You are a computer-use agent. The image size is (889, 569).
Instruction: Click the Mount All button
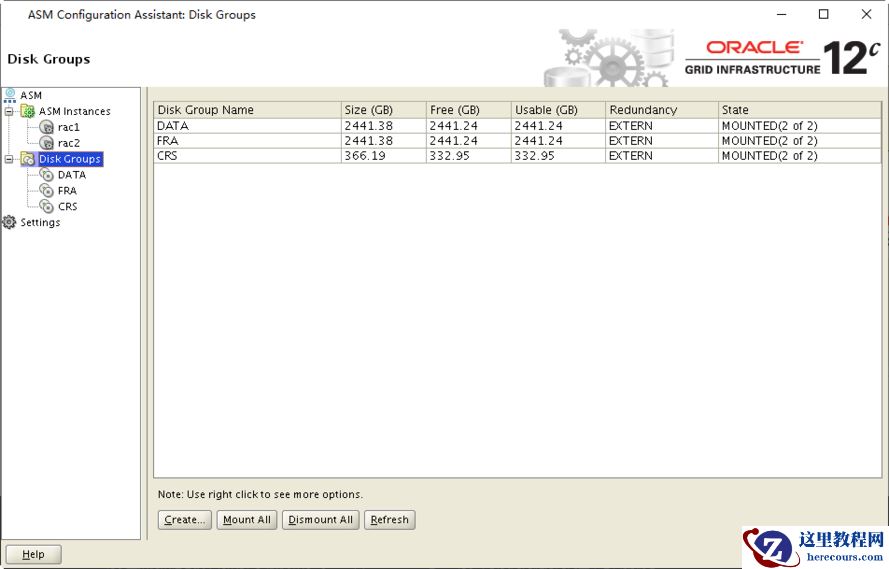pyautogui.click(x=247, y=520)
